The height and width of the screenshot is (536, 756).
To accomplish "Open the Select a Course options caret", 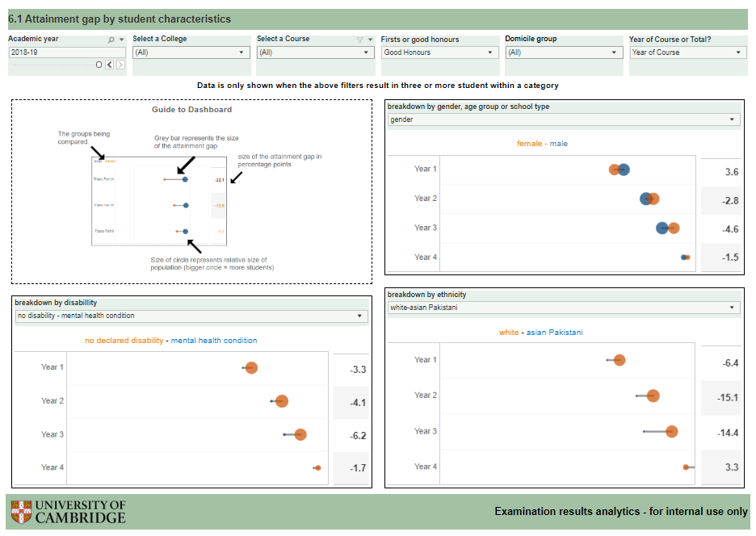I will tap(370, 40).
